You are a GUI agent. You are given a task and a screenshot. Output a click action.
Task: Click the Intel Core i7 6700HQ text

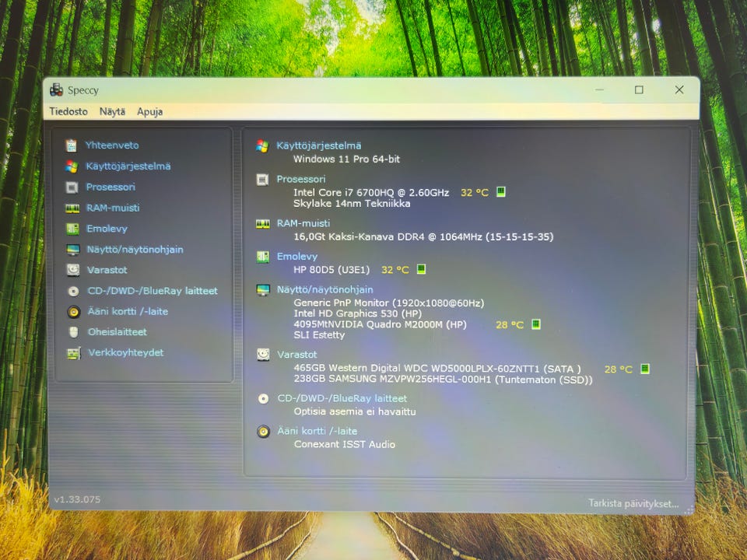click(371, 192)
